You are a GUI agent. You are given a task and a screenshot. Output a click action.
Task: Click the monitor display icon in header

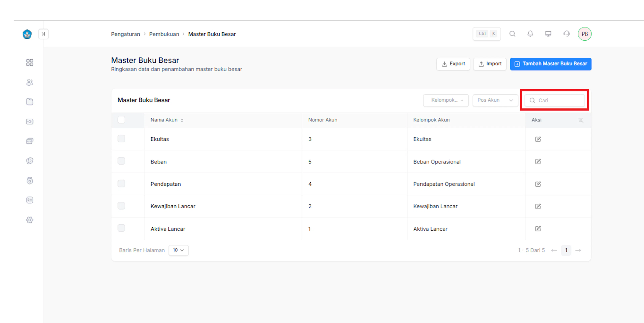[548, 34]
